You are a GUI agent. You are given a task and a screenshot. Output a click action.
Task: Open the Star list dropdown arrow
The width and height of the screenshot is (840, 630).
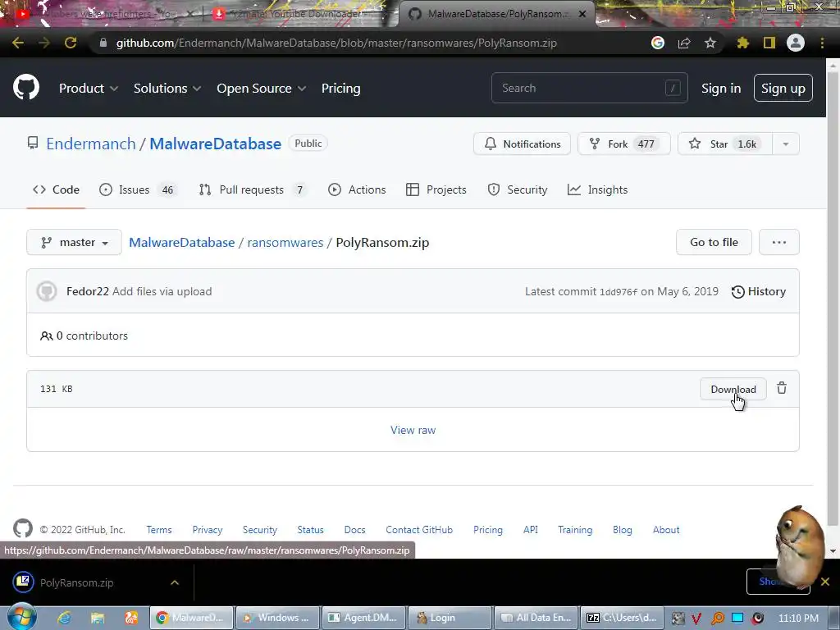point(785,144)
